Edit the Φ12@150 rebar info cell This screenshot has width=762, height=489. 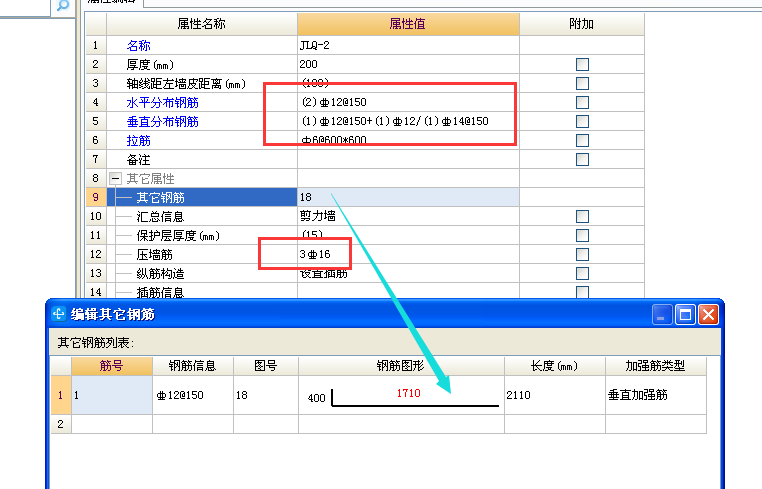192,395
